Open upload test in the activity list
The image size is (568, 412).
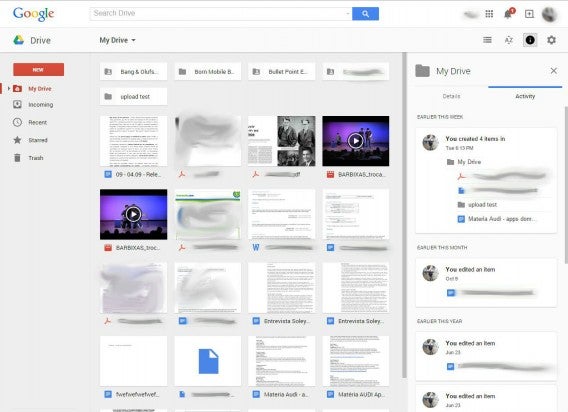click(x=477, y=205)
